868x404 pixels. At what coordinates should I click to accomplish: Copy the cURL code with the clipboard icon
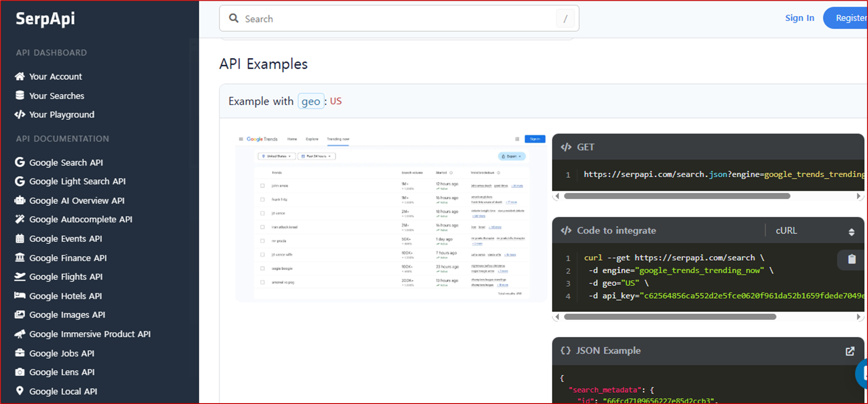click(x=852, y=259)
